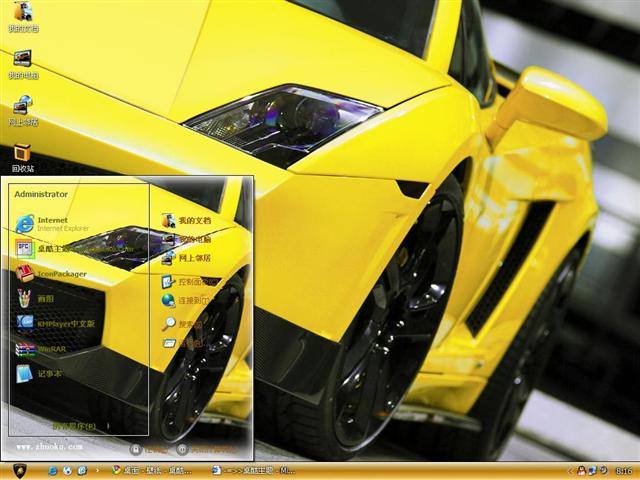Switch to the 桌酷主题 taskbar window
Viewport: 640px width, 480px height.
click(253, 471)
